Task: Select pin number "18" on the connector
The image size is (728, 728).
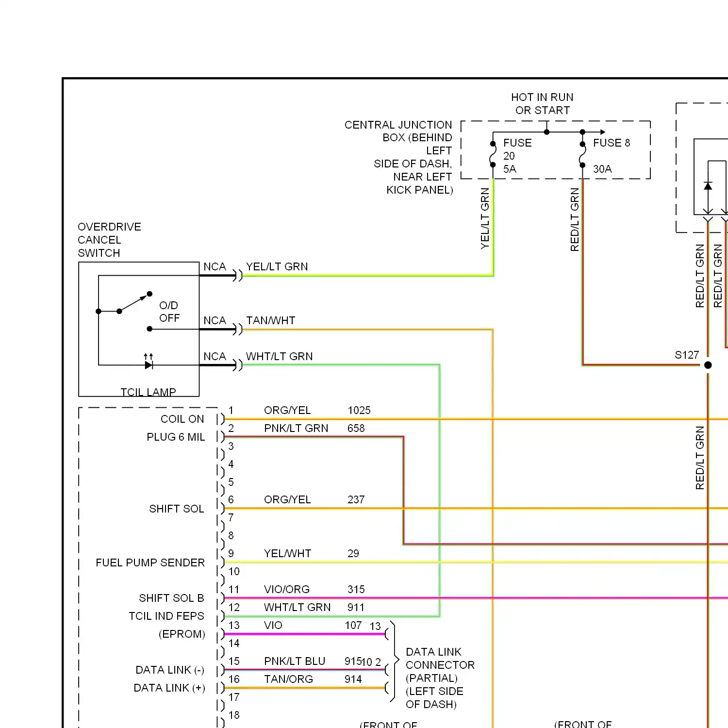Action: pos(234,715)
